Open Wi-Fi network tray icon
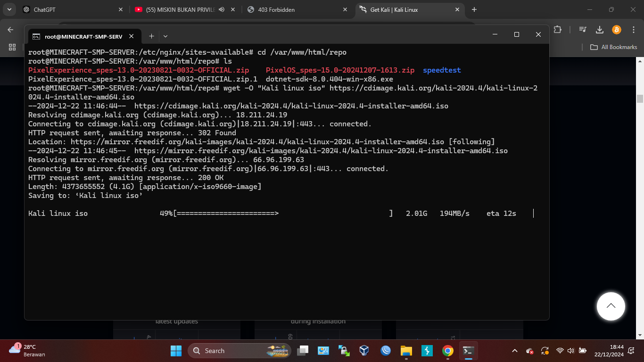Viewport: 644px width, 362px height. [560, 351]
